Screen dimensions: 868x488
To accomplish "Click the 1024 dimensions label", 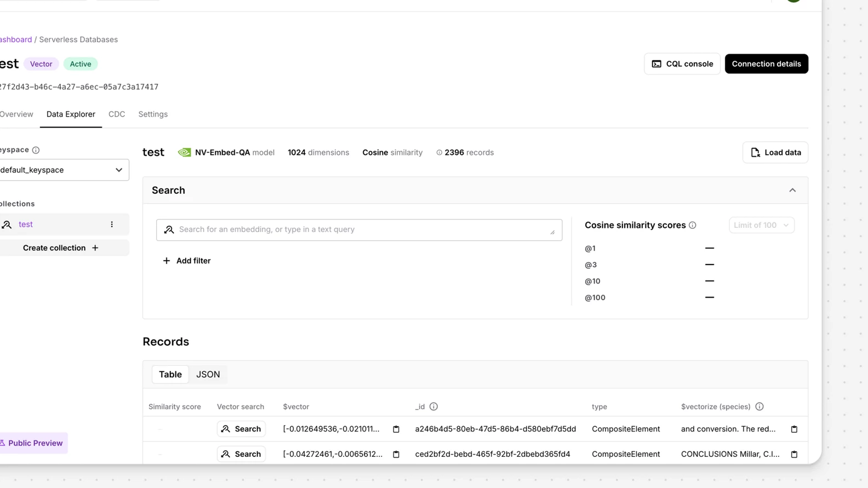I will [x=318, y=153].
